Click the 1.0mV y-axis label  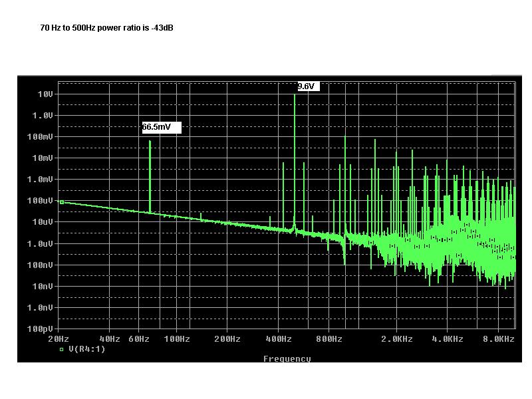(40, 179)
